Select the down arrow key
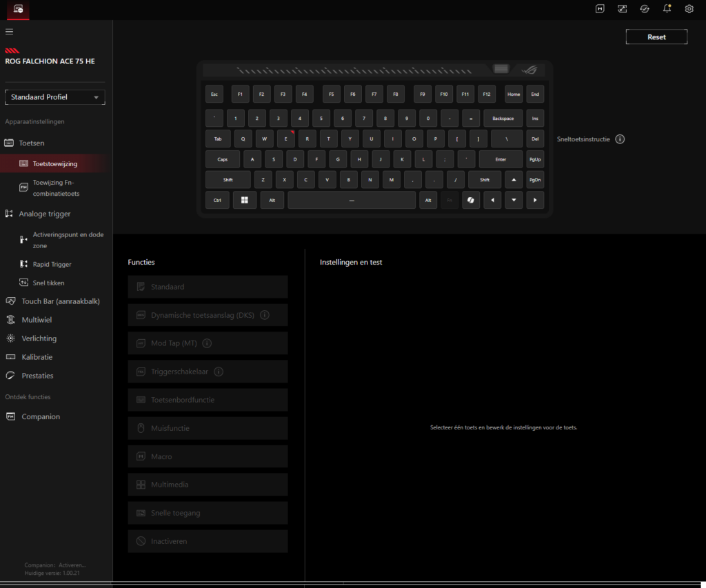 514,200
